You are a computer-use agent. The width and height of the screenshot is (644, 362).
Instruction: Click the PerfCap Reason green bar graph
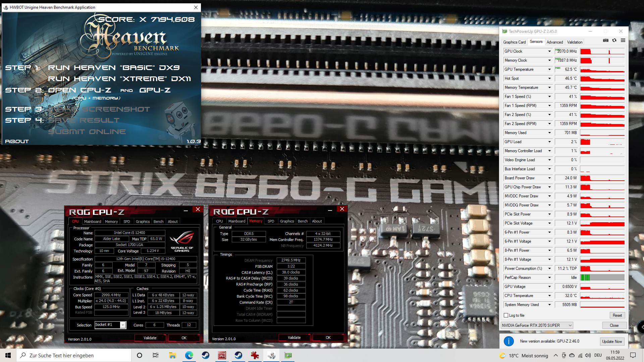(x=602, y=278)
